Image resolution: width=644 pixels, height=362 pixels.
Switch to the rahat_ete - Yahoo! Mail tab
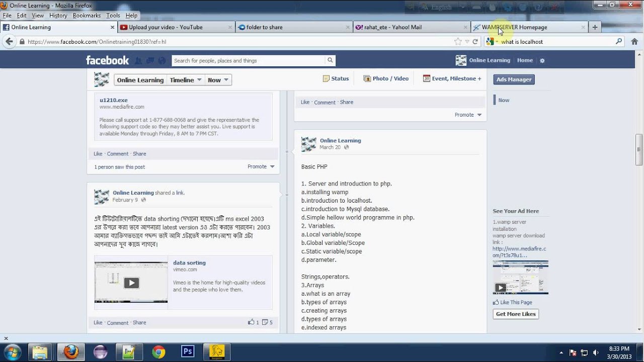(x=412, y=27)
